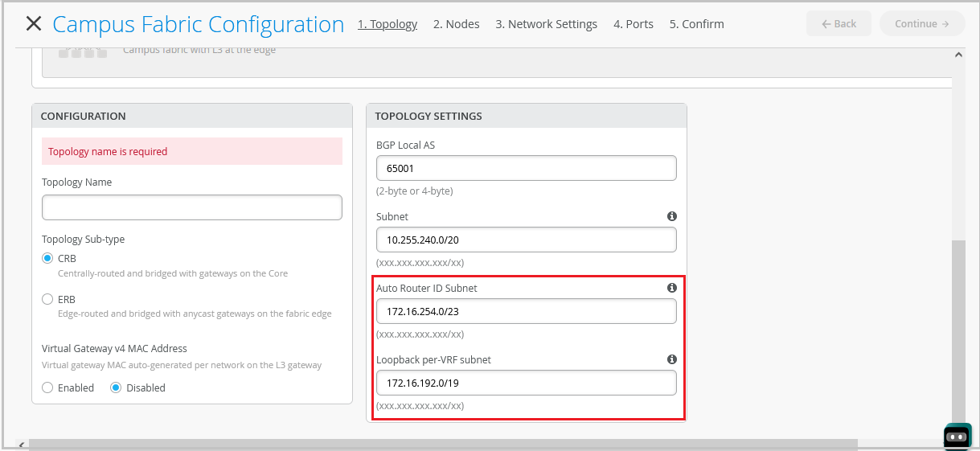The width and height of the screenshot is (980, 451).
Task: Click the Auto Router ID Subnet info icon
Action: pos(671,288)
